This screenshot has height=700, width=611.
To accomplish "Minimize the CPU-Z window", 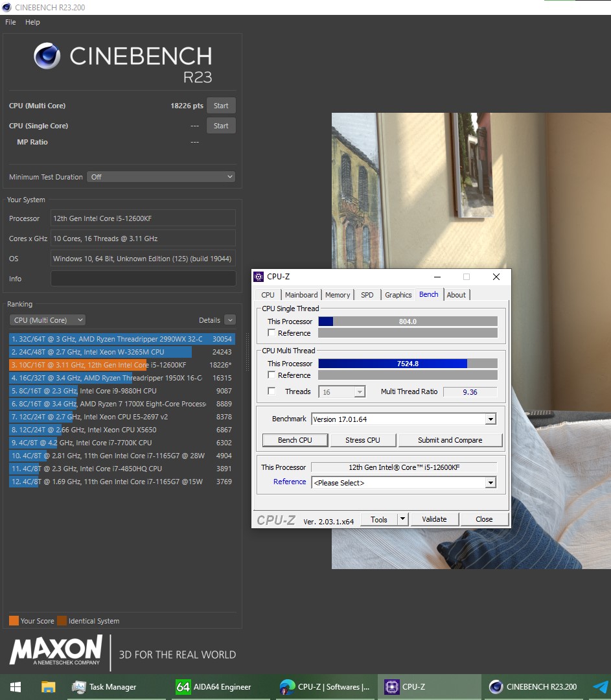I will click(437, 277).
